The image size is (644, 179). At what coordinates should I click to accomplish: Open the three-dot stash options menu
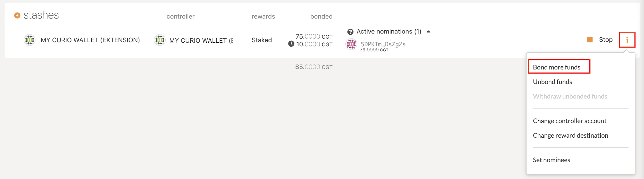(x=627, y=40)
